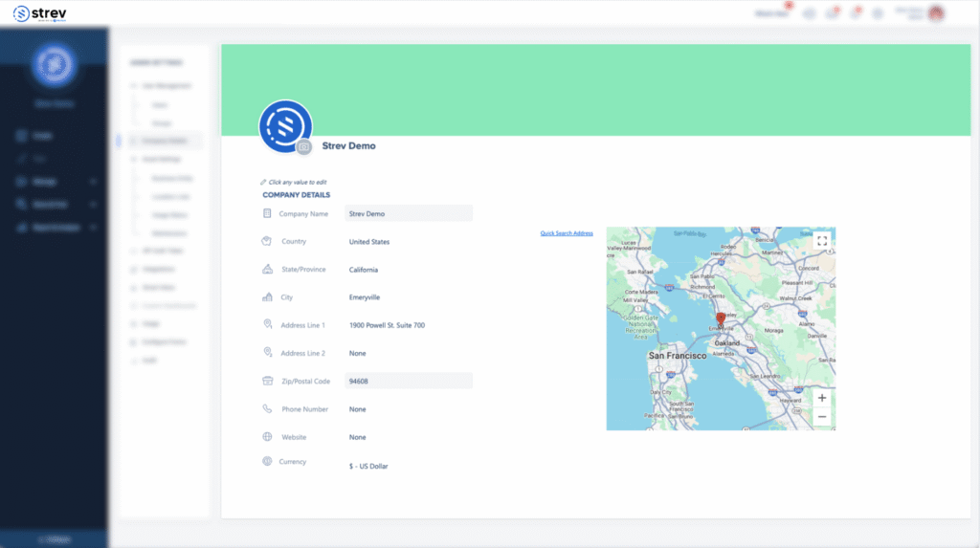
Task: Open the user profile avatar
Action: [936, 13]
